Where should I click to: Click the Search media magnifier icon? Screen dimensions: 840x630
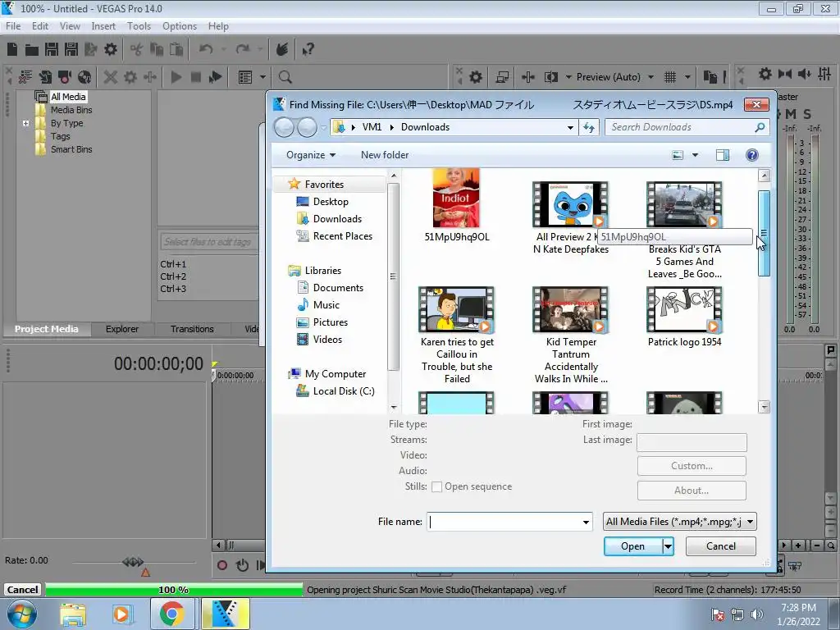click(x=285, y=77)
